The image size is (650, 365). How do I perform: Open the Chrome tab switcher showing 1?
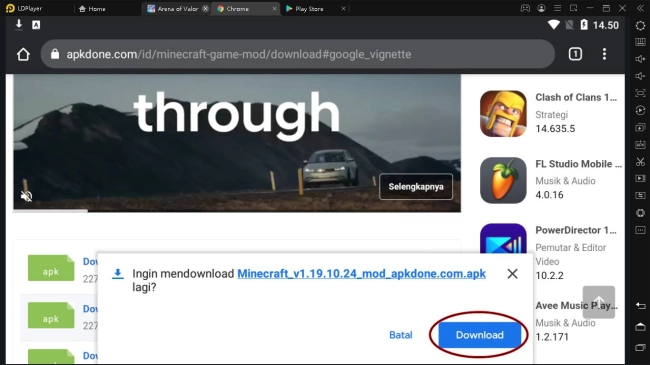point(575,54)
